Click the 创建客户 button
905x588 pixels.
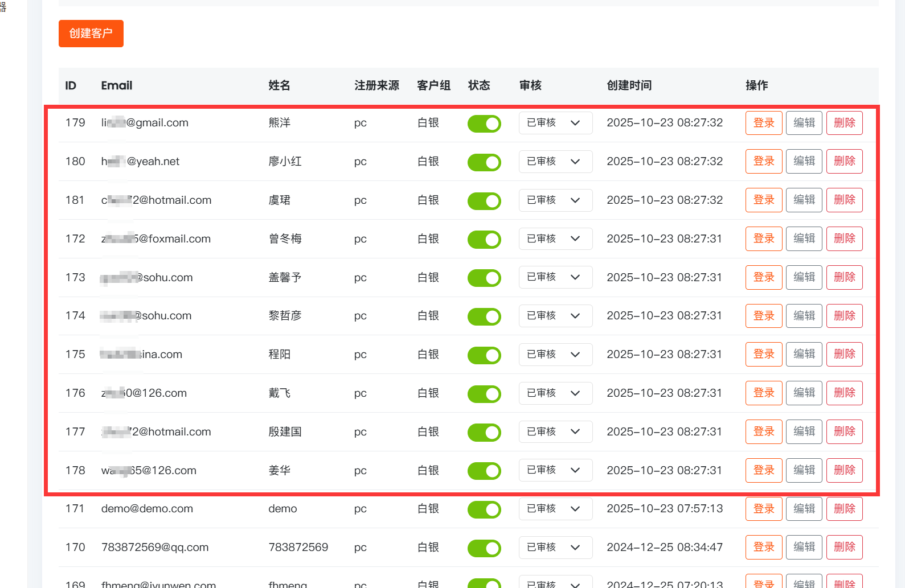91,34
